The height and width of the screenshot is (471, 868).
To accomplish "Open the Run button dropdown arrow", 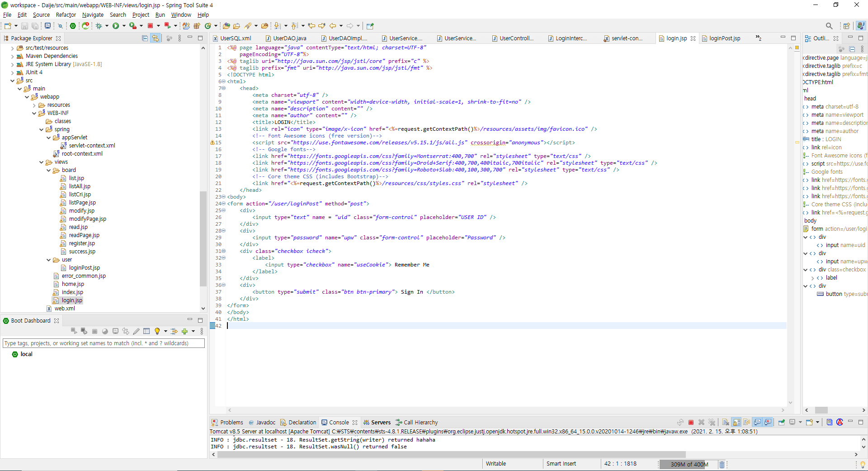I will [x=124, y=26].
